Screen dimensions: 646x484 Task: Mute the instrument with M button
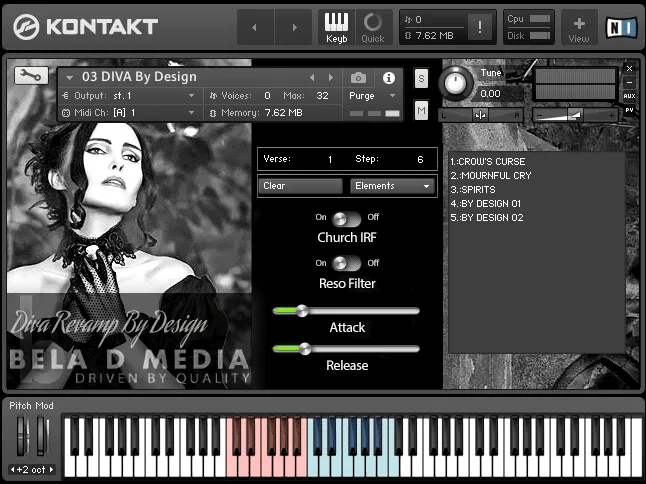click(421, 110)
